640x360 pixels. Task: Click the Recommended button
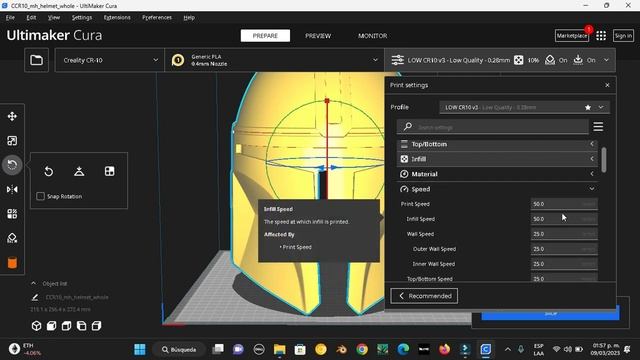tap(424, 296)
